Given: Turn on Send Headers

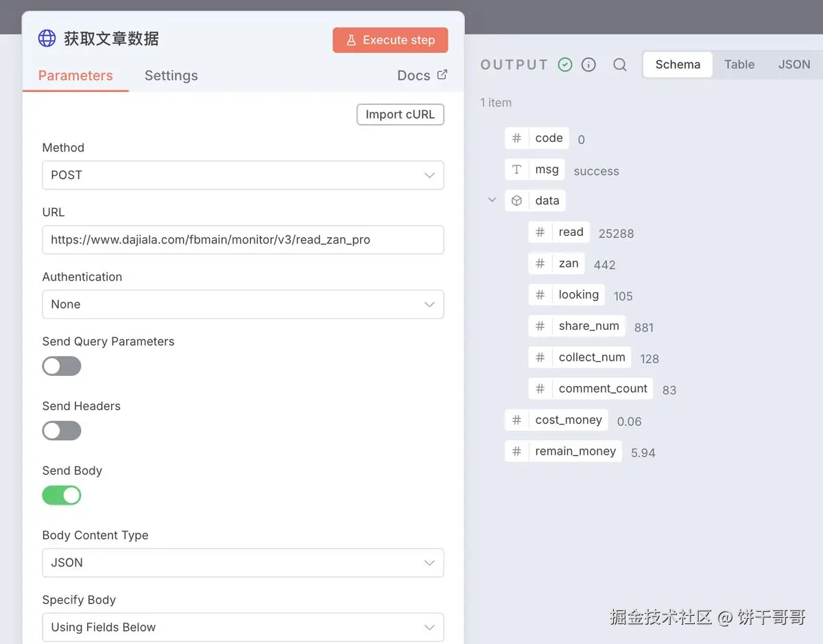Looking at the screenshot, I should (62, 430).
